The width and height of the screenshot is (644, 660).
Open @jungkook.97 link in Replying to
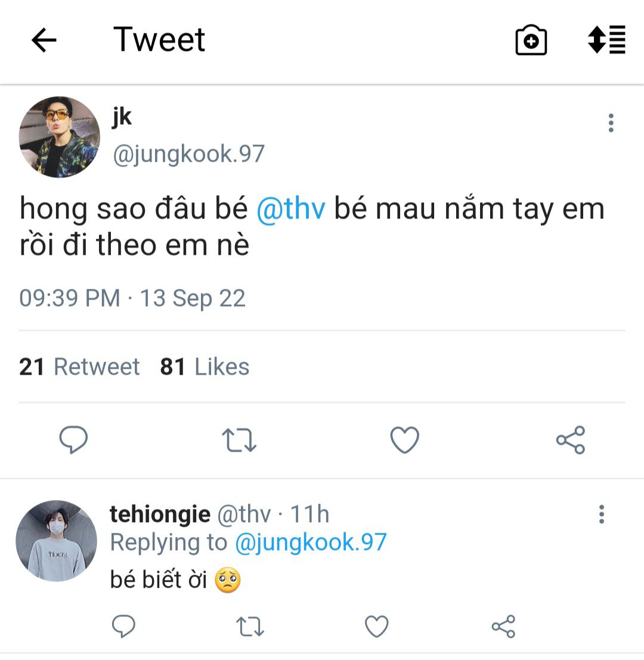[x=311, y=542]
